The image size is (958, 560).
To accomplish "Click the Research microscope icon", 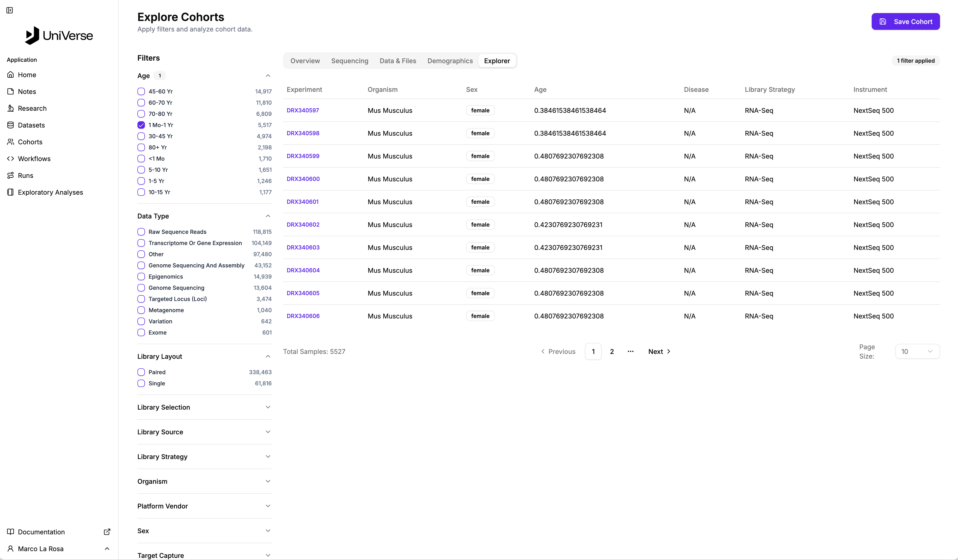I will (x=11, y=108).
